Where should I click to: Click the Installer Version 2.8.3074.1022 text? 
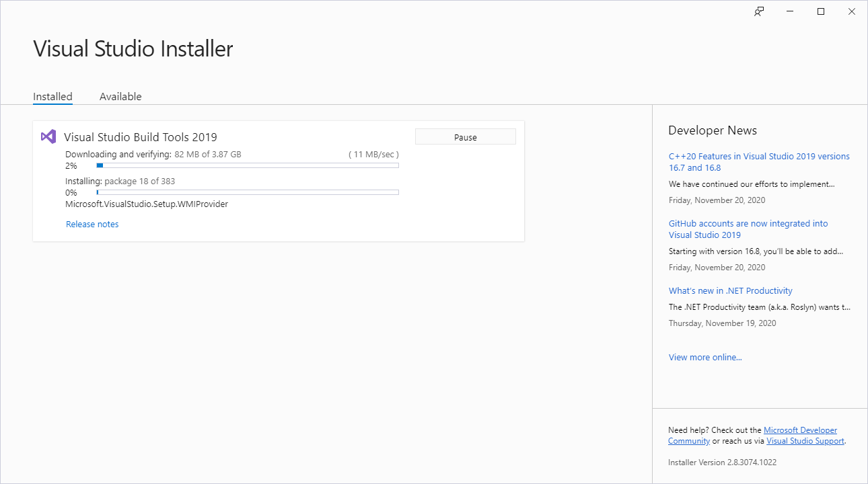point(722,462)
